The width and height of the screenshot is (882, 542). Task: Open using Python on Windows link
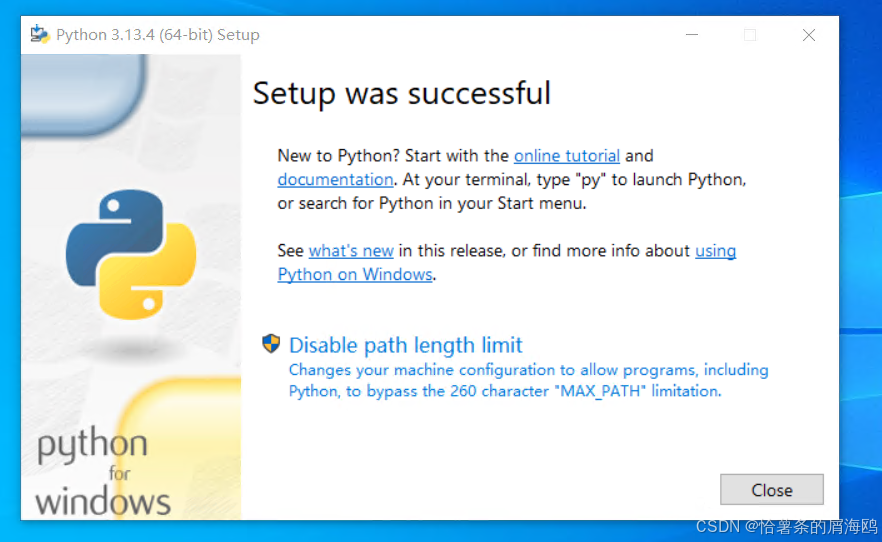355,274
